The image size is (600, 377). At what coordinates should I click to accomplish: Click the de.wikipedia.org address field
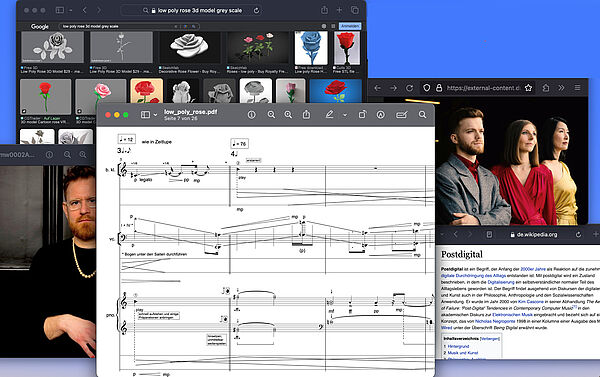click(534, 234)
